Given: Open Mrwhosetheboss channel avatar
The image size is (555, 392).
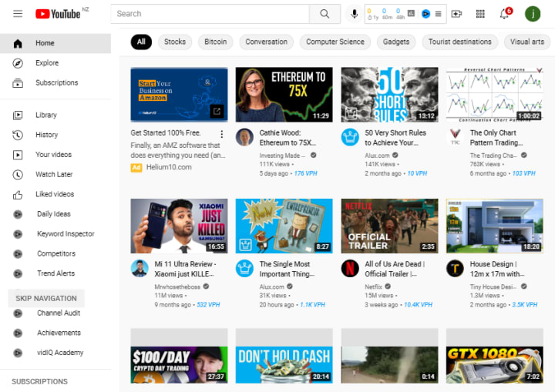Looking at the screenshot, I should 140,268.
